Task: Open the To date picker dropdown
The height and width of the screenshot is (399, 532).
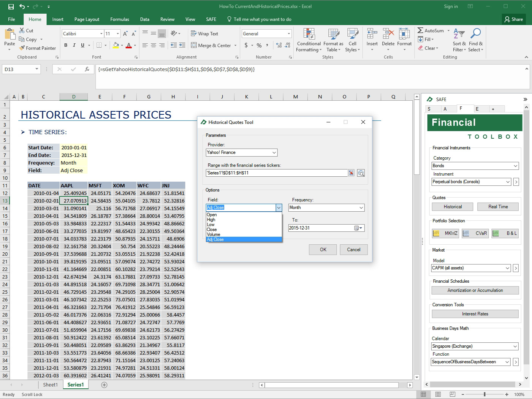Action: tap(359, 228)
